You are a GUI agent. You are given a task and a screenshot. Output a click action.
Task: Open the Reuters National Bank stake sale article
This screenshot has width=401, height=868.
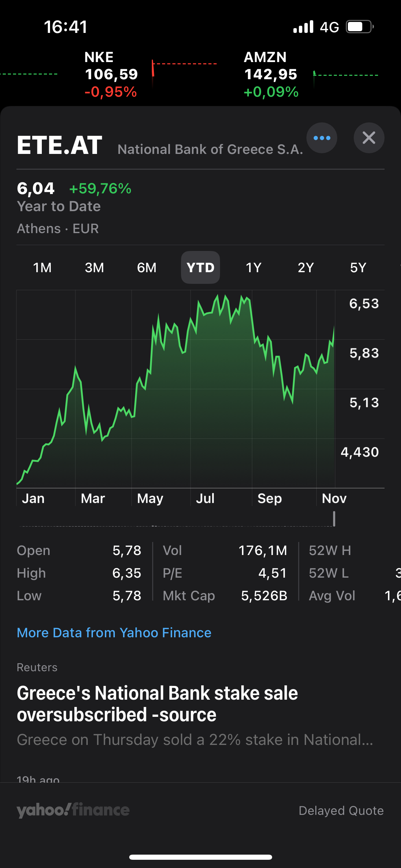point(158,703)
